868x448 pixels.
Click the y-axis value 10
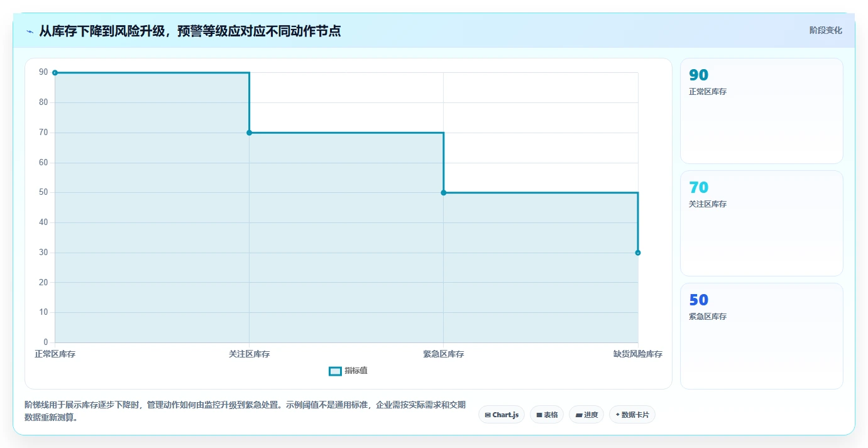tap(43, 312)
